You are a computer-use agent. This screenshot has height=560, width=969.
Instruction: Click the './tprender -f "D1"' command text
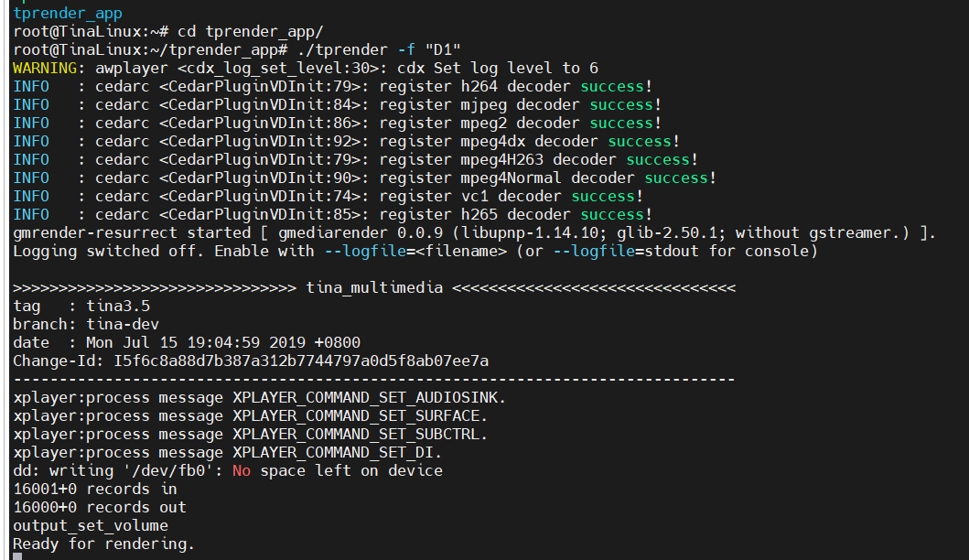tap(380, 49)
